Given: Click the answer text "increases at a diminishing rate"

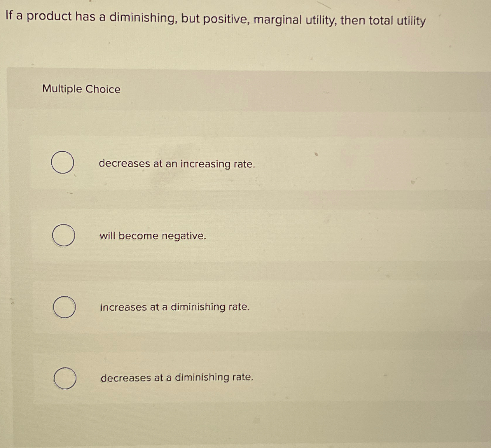Looking at the screenshot, I should click(x=174, y=306).
